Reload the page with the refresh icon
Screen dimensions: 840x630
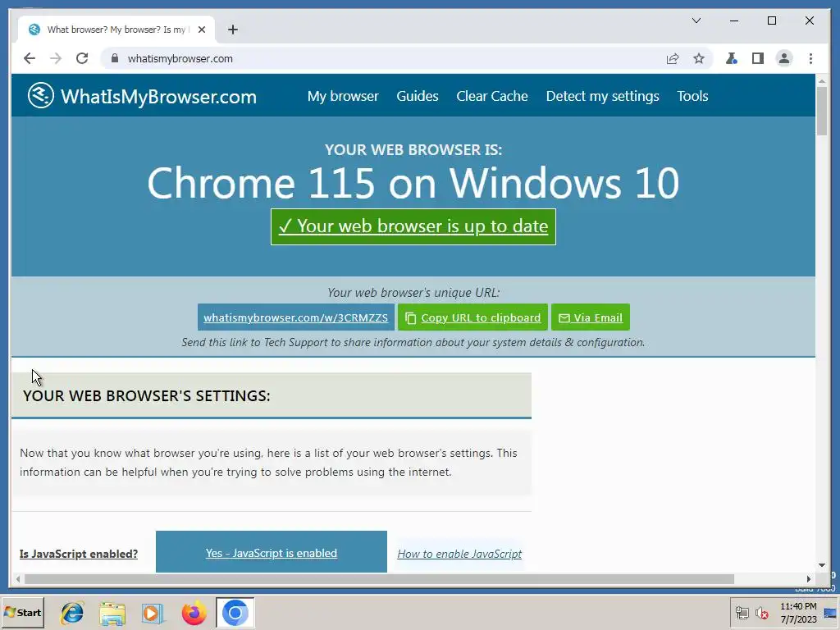point(82,58)
